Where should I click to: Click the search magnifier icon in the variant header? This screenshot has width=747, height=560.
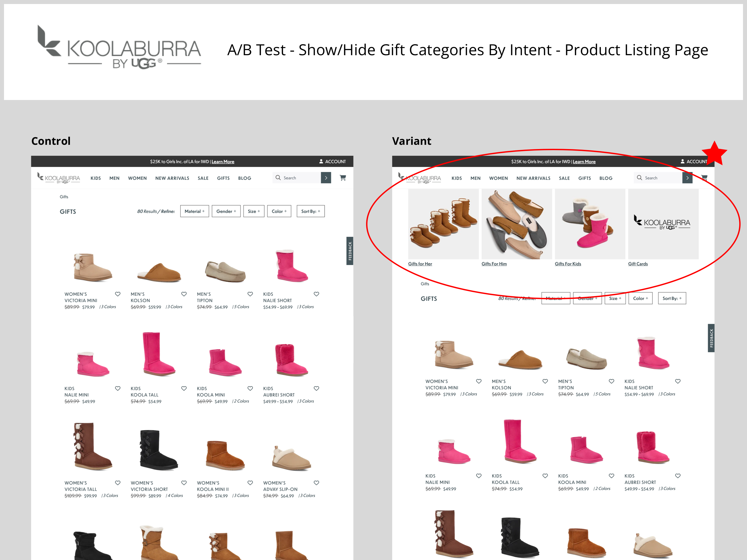pos(639,178)
